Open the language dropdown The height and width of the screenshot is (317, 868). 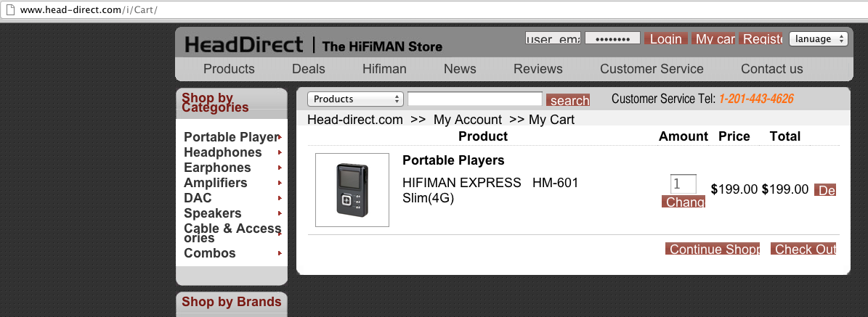819,38
